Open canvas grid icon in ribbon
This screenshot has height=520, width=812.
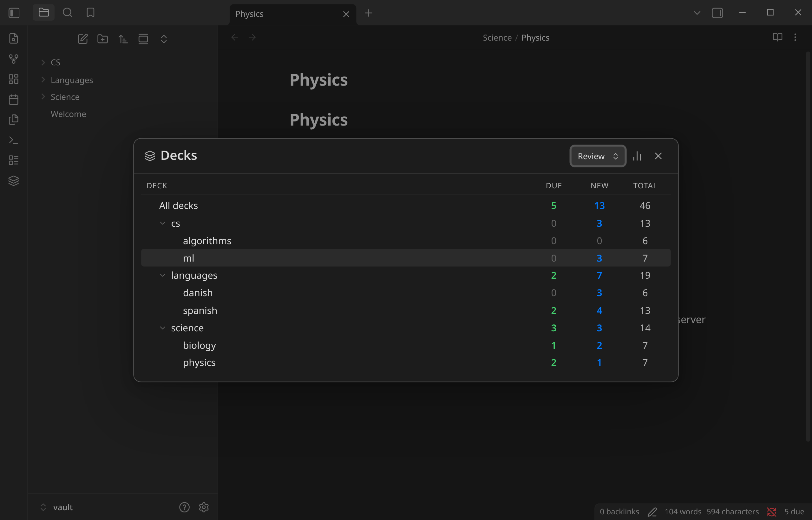pyautogui.click(x=14, y=79)
